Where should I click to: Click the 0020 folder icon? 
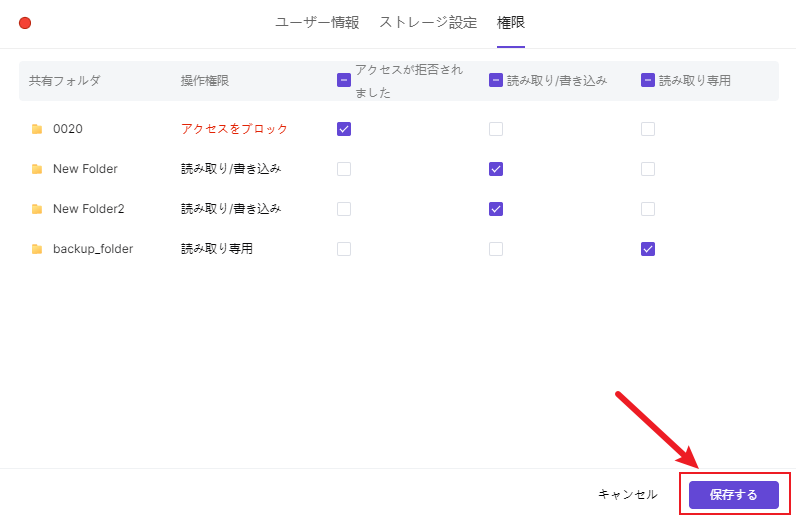point(37,129)
